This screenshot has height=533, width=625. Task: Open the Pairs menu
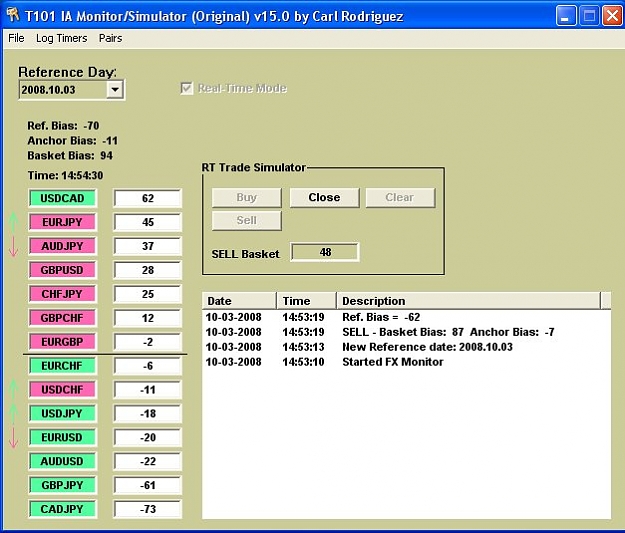click(110, 38)
